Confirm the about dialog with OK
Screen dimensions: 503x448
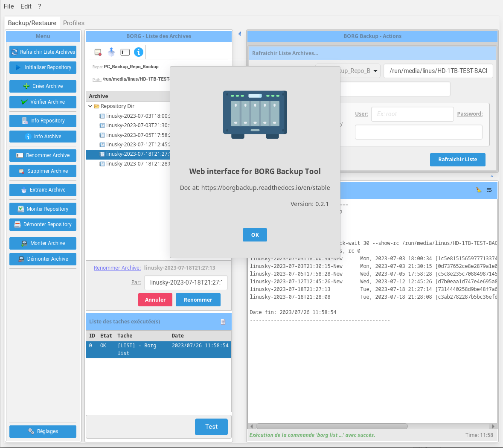(x=255, y=235)
